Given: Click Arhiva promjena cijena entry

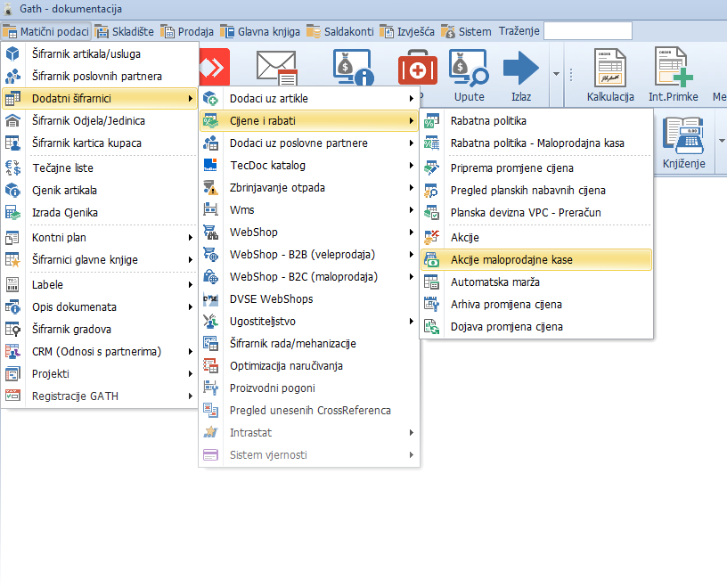Looking at the screenshot, I should pyautogui.click(x=506, y=304).
